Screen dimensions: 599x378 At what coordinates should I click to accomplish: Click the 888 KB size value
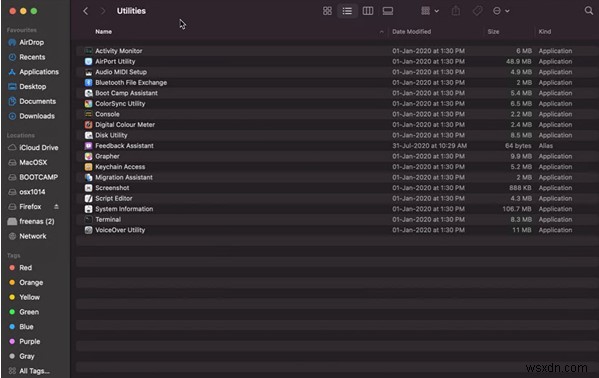[x=520, y=188]
